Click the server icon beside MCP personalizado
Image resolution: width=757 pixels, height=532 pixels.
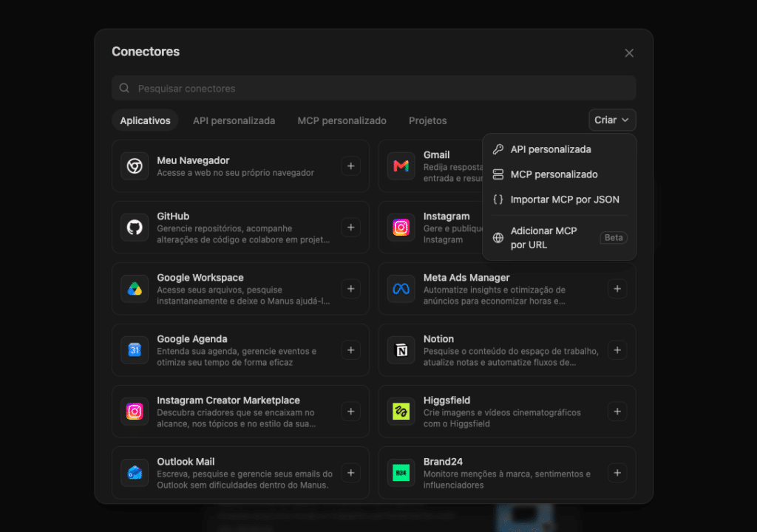498,174
